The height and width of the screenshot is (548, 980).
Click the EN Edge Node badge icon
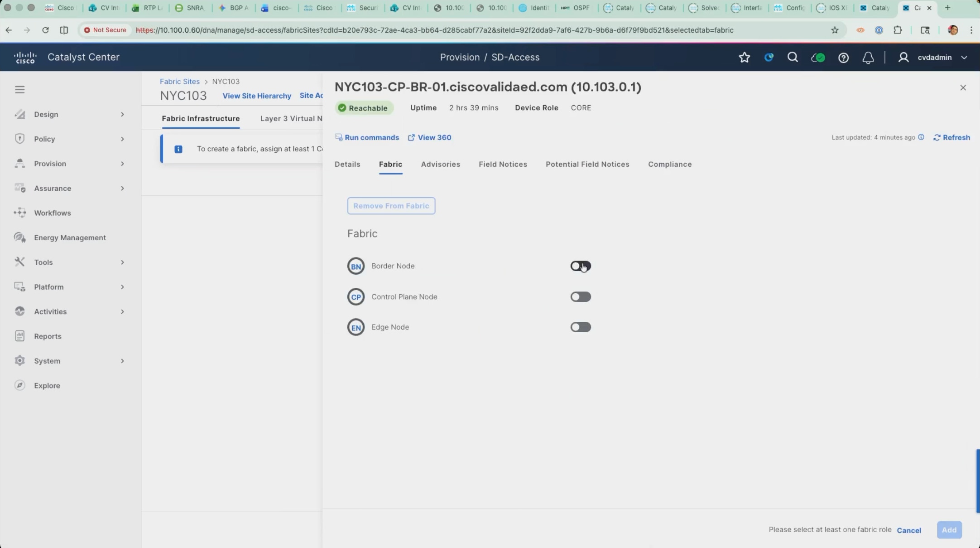coord(356,327)
